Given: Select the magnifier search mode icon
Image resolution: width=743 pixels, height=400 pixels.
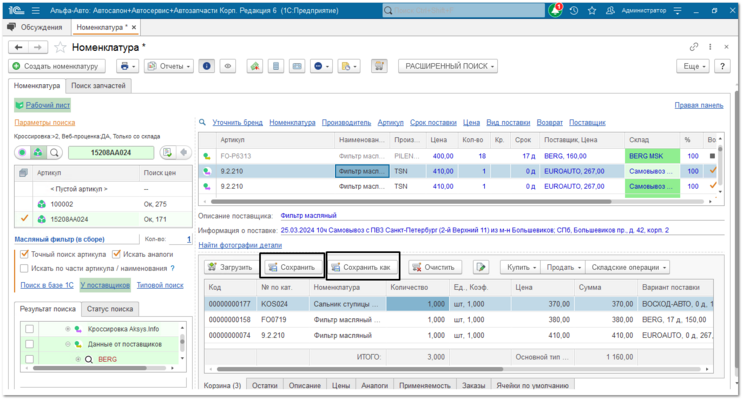Looking at the screenshot, I should click(54, 153).
